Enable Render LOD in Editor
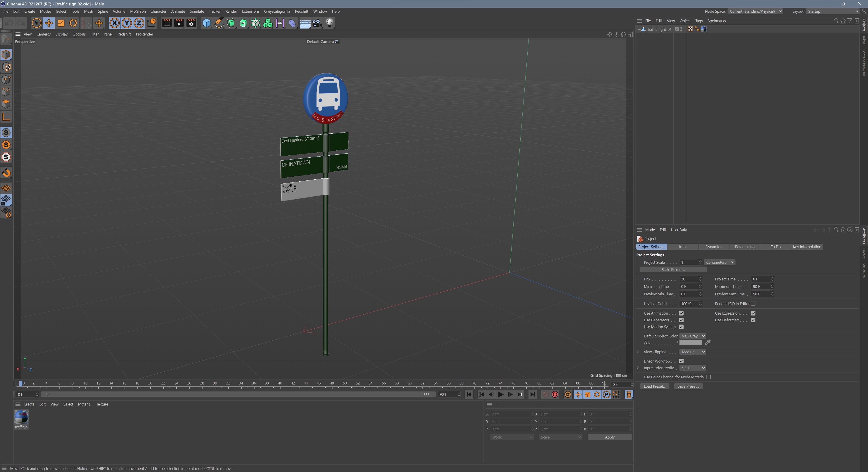The height and width of the screenshot is (472, 868). click(x=753, y=304)
